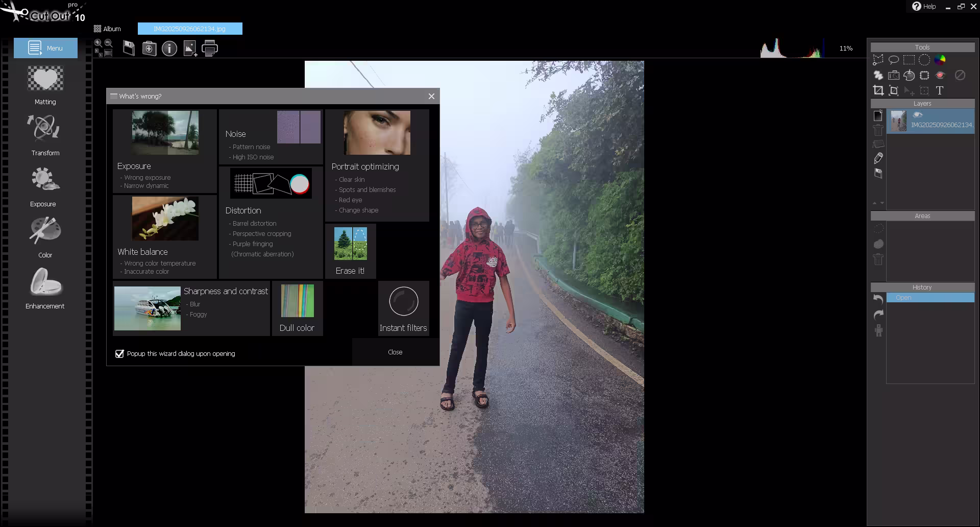This screenshot has height=527, width=980.
Task: Click the zoom in magnifier icon
Action: point(98,43)
